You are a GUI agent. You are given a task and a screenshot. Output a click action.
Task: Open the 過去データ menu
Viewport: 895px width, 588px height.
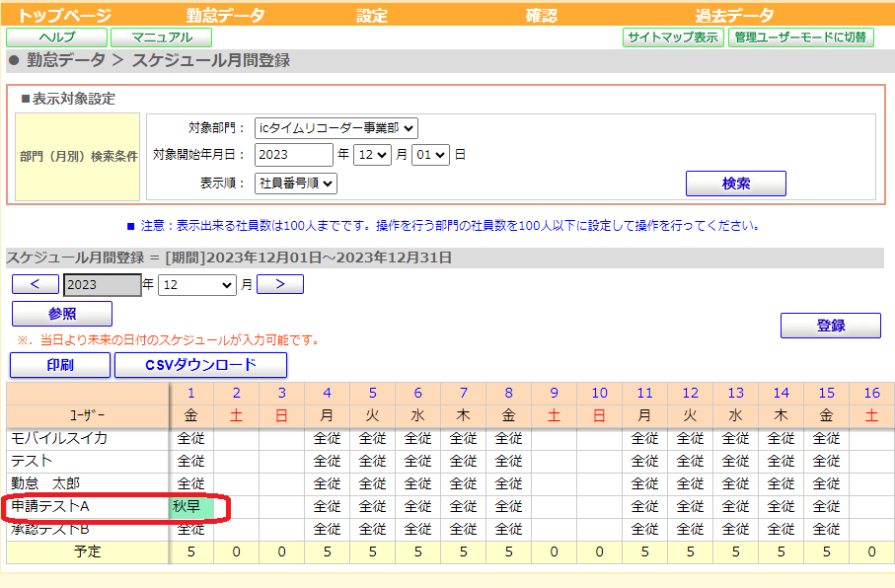734,15
